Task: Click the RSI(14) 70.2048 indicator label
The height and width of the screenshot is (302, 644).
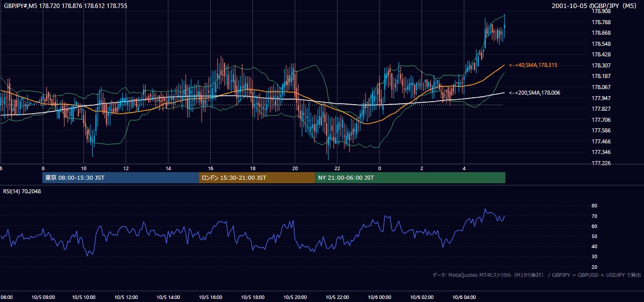Action: pos(22,191)
